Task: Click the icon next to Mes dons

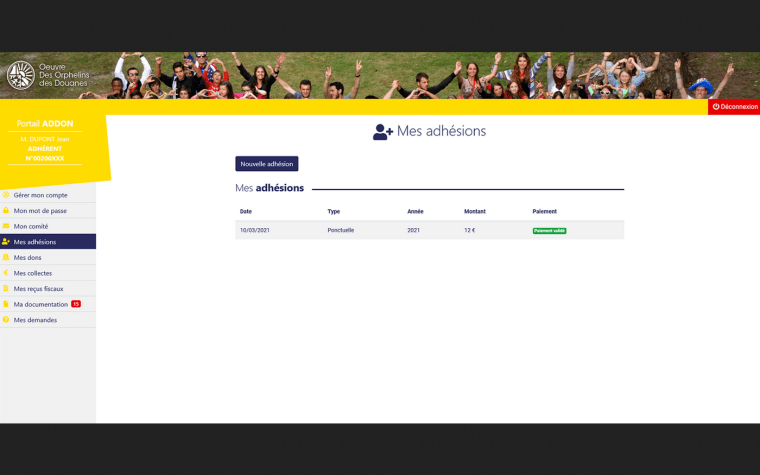Action: (x=6, y=257)
